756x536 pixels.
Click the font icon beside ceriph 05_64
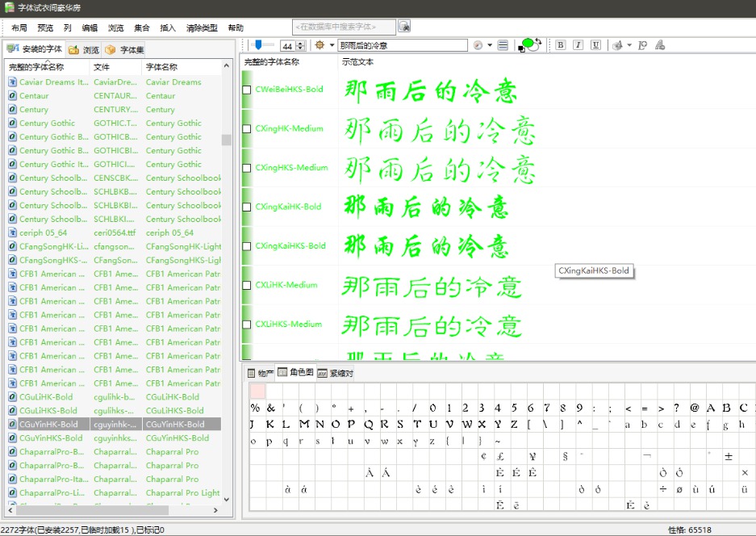point(13,232)
